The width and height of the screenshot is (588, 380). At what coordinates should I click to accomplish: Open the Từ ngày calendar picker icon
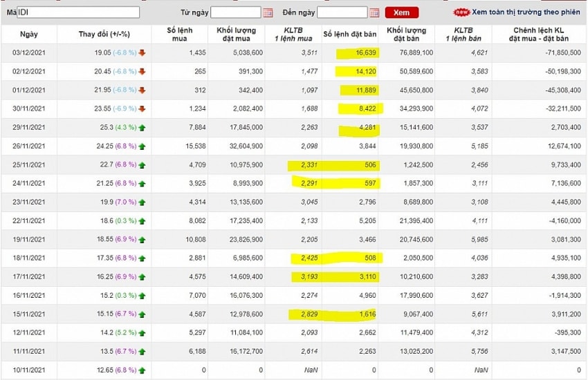tap(268, 12)
